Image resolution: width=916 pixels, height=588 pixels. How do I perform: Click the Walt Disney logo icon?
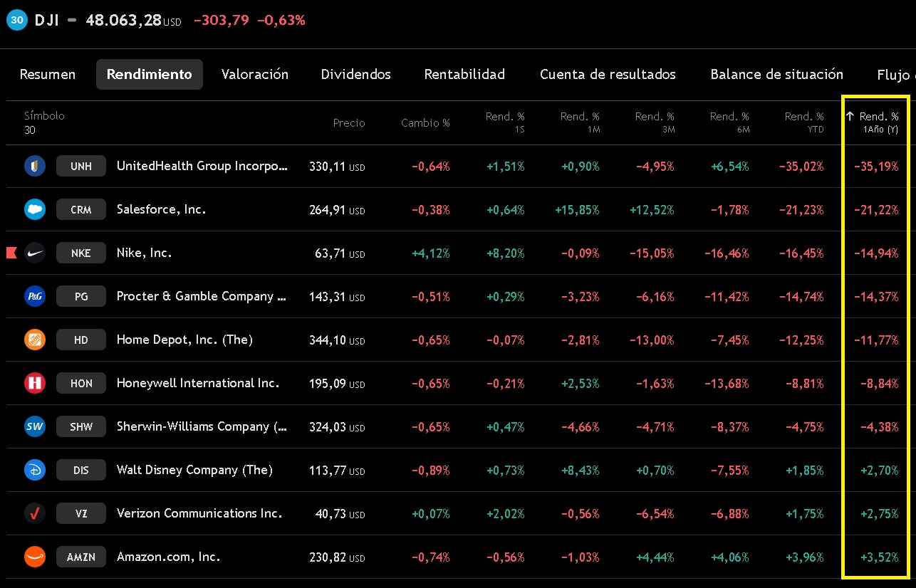click(35, 471)
